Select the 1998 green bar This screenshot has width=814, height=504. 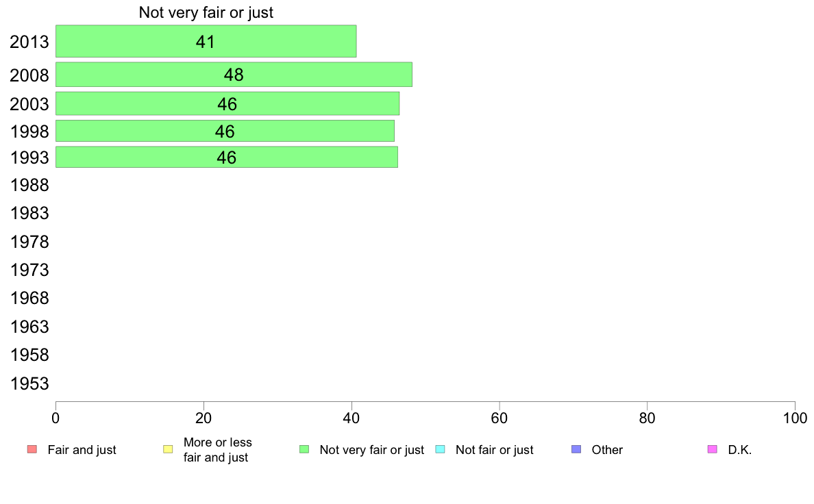[x=225, y=131]
